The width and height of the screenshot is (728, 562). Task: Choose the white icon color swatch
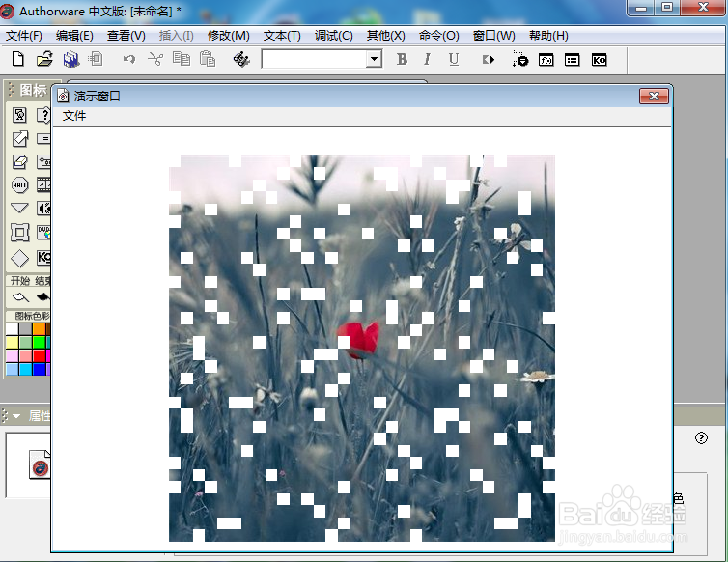13,329
